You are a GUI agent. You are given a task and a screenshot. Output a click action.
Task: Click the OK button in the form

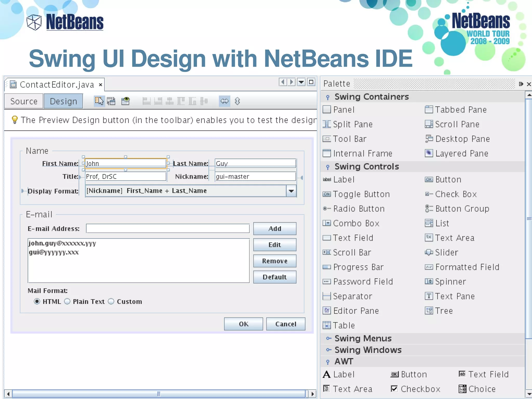(x=243, y=324)
